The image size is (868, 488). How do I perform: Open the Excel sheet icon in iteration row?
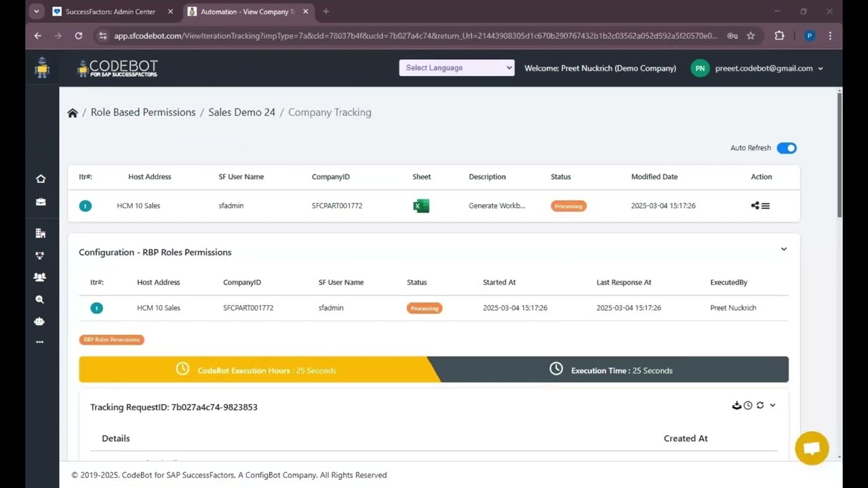coord(421,205)
